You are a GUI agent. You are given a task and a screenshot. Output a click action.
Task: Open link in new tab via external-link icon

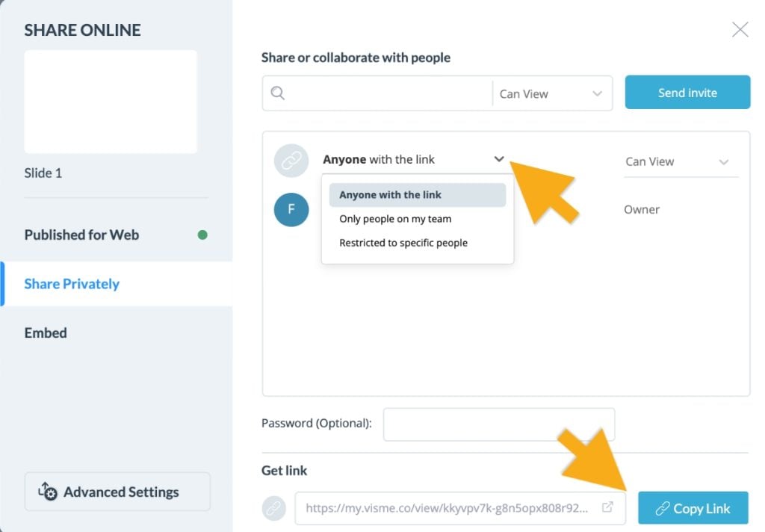[609, 507]
